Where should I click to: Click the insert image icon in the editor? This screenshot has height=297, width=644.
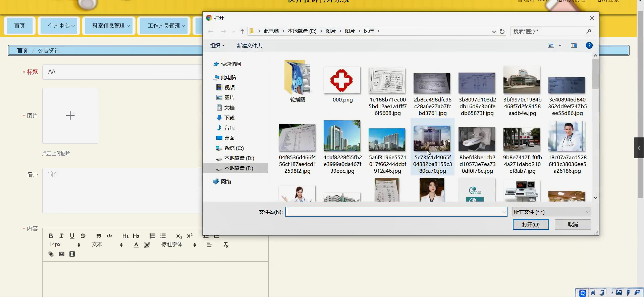pos(61,254)
